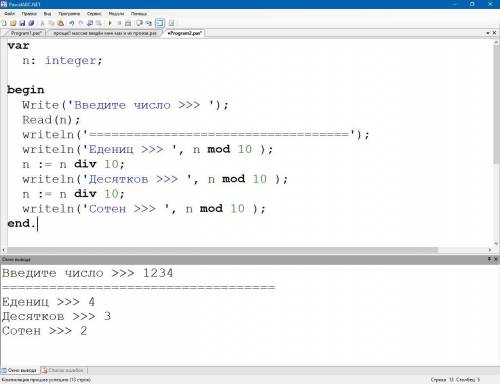Click the New file toolbar icon

(x=4, y=23)
